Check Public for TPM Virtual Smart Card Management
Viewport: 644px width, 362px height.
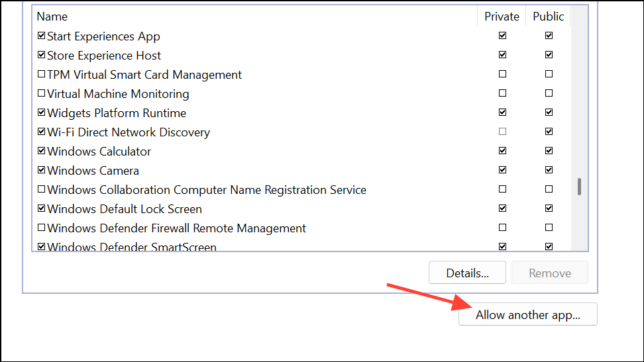coord(549,74)
